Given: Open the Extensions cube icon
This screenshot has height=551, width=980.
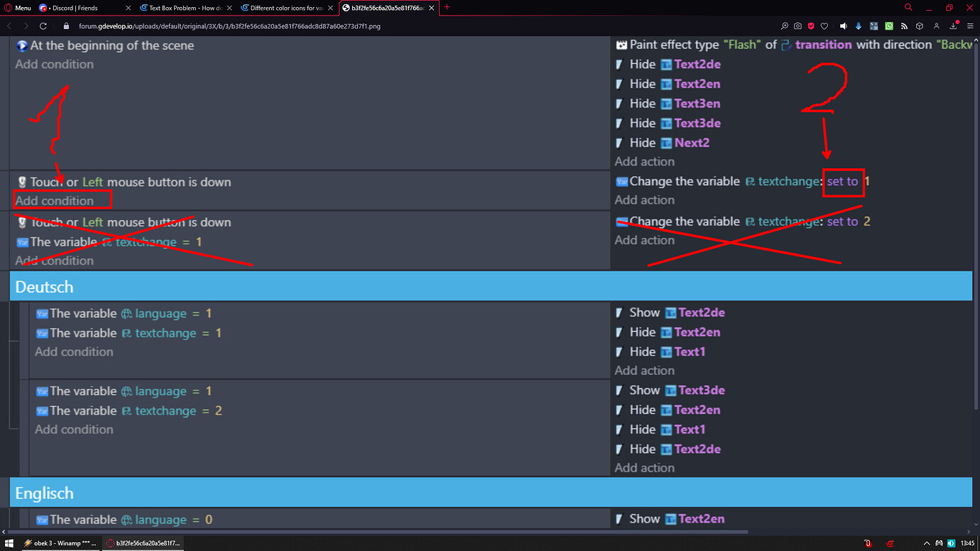Looking at the screenshot, I should click(920, 26).
